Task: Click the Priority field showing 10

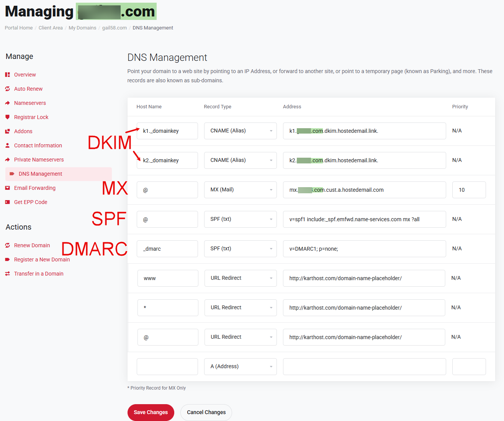Action: [469, 189]
